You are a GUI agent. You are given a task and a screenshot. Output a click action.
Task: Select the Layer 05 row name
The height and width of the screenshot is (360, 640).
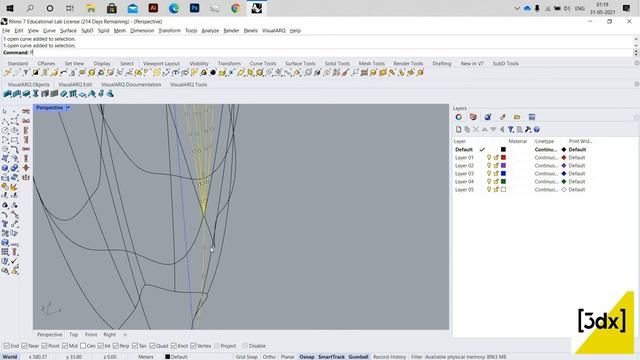pos(464,190)
